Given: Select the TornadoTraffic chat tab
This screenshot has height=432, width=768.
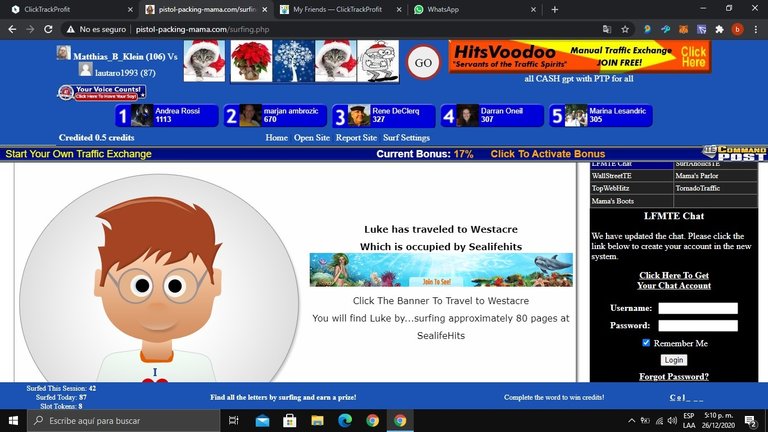Looking at the screenshot, I should [715, 188].
